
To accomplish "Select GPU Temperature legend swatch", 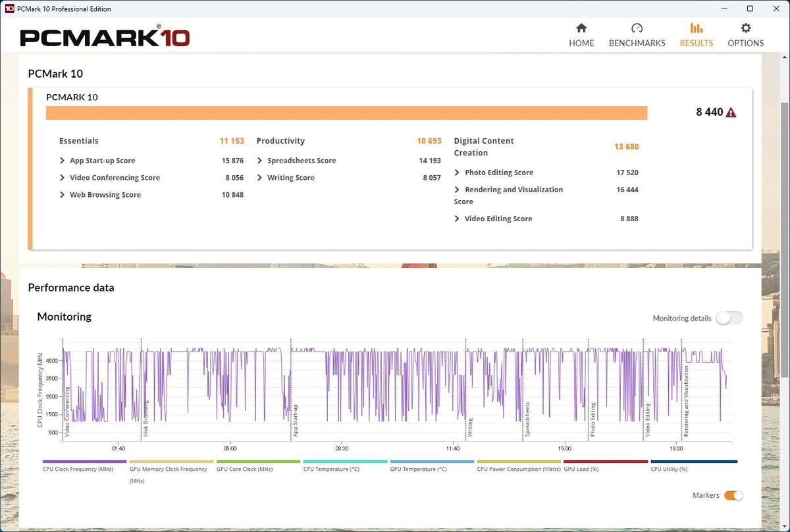I will pyautogui.click(x=433, y=462).
